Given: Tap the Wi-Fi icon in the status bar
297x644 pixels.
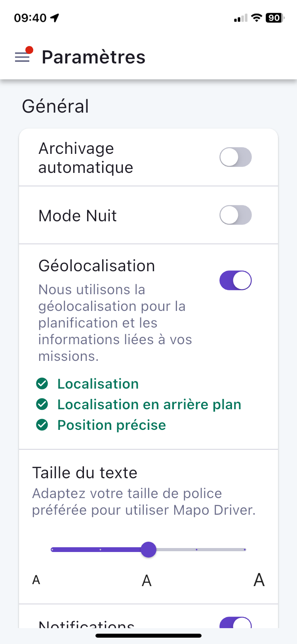Looking at the screenshot, I should 257,17.
